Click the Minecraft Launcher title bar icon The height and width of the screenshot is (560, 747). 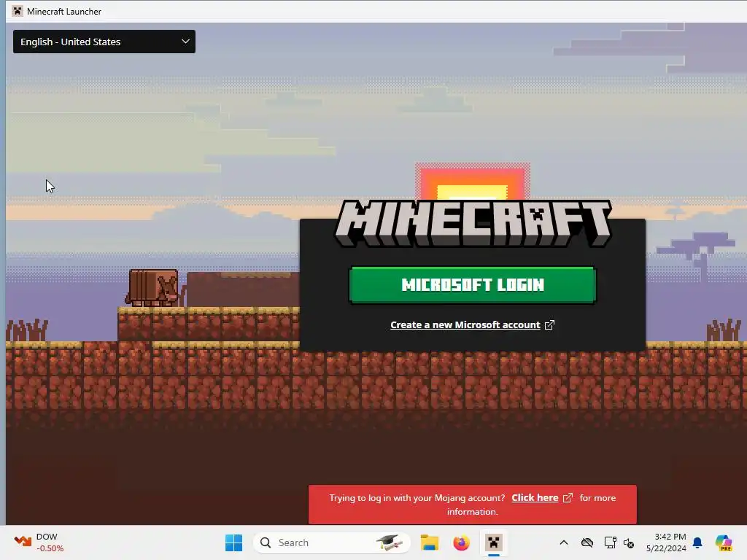tap(18, 11)
